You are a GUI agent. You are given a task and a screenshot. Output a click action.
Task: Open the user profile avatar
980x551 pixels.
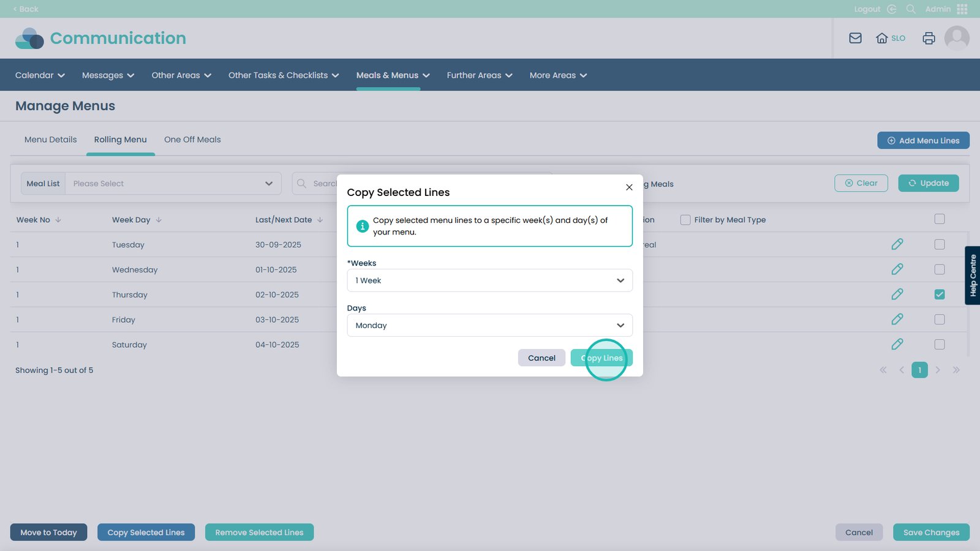pos(956,38)
